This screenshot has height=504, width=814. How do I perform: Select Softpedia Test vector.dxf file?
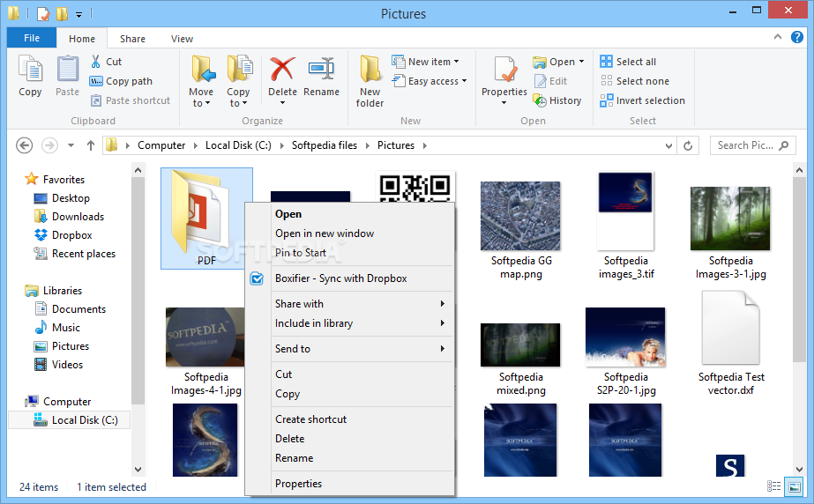pyautogui.click(x=731, y=344)
